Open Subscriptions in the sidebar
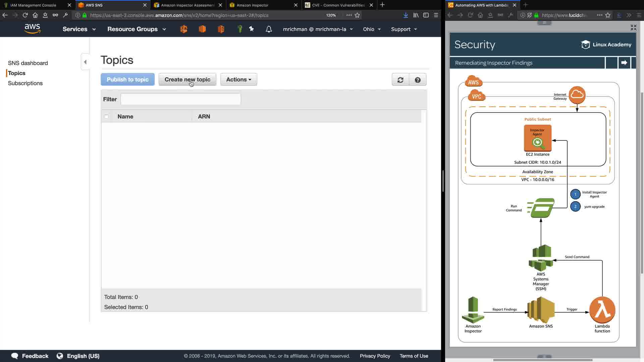Screen dimensions: 644x362 coord(25,83)
